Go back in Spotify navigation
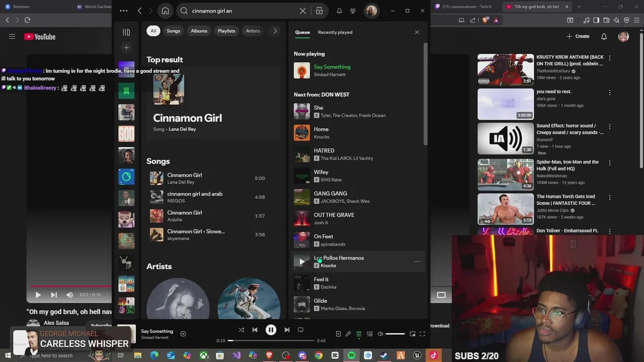Image resolution: width=644 pixels, height=362 pixels. (139, 11)
